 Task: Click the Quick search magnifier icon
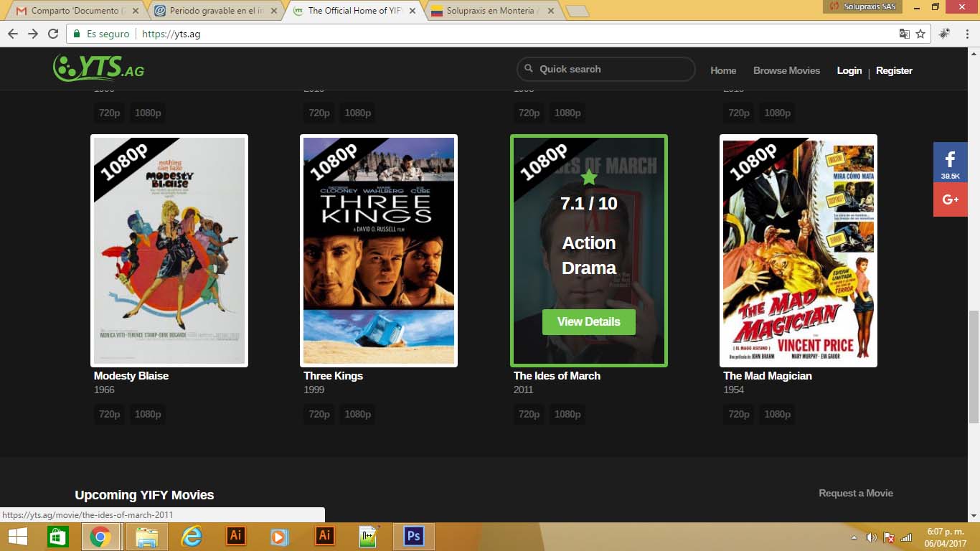(529, 69)
